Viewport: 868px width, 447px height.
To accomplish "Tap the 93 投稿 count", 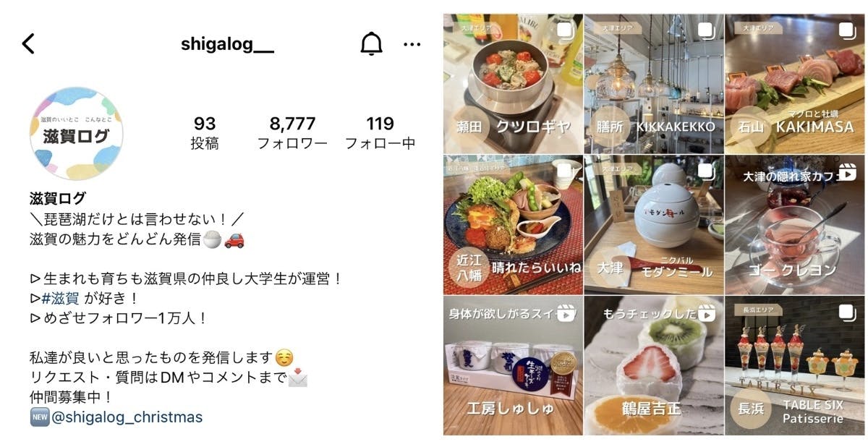I will 205,133.
